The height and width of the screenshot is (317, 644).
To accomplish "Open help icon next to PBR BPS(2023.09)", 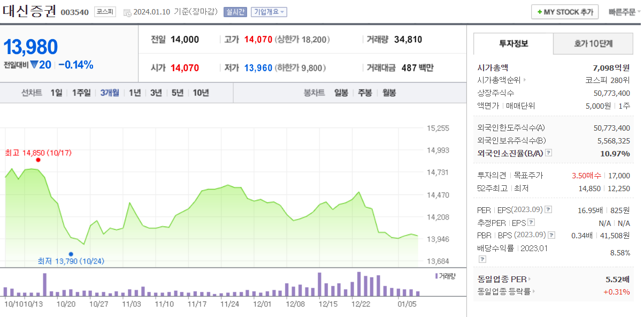I will coord(551,235).
